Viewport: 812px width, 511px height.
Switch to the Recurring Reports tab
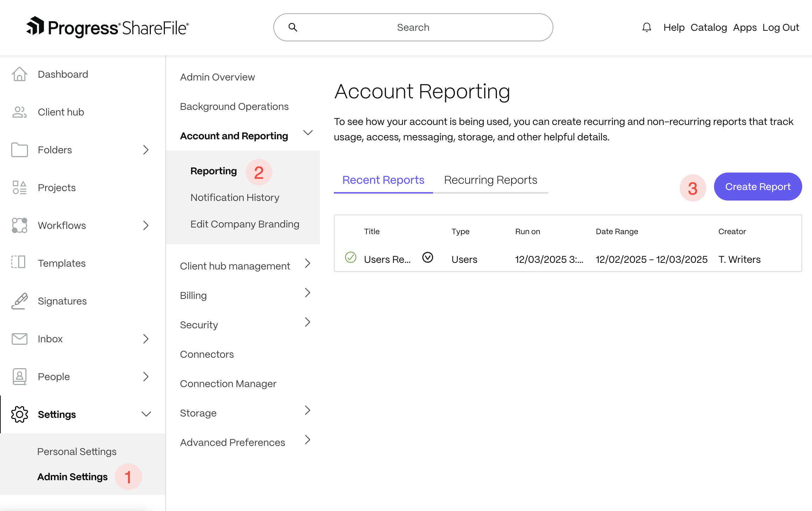(490, 180)
